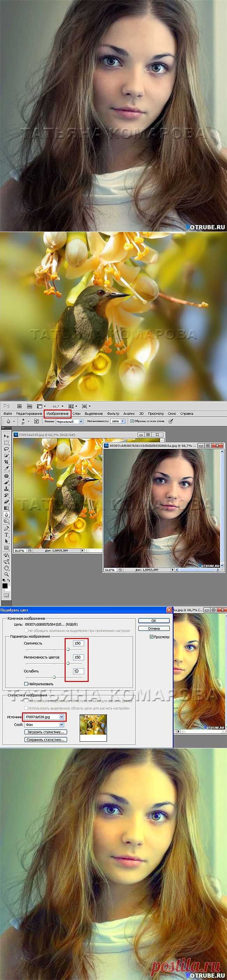Select the Rectangle shape tool
Viewport: 227px width, 980px height.
7,547
